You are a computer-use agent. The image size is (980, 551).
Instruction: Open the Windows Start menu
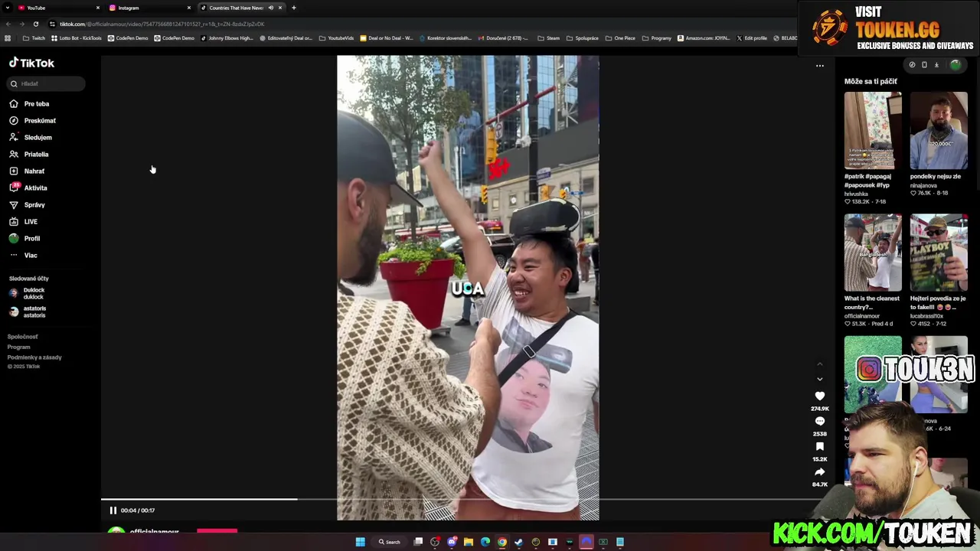360,542
